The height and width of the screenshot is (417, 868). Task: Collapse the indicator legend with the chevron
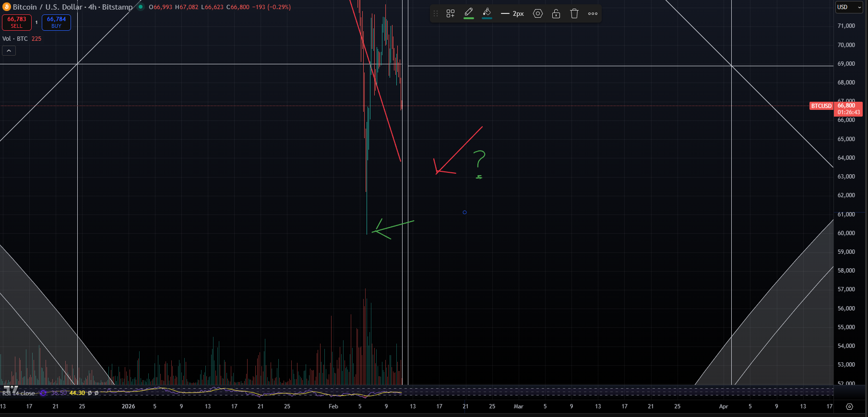point(9,50)
